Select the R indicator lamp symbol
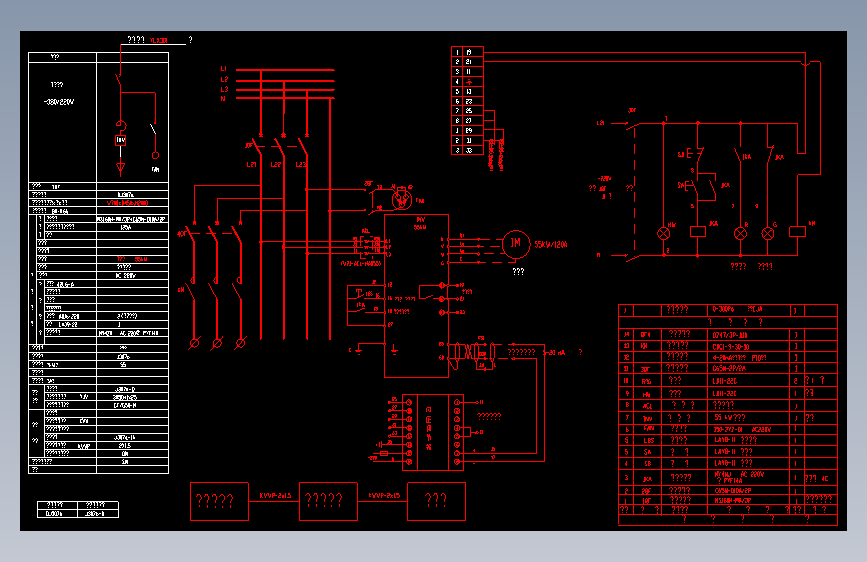The height and width of the screenshot is (562, 867). (740, 233)
